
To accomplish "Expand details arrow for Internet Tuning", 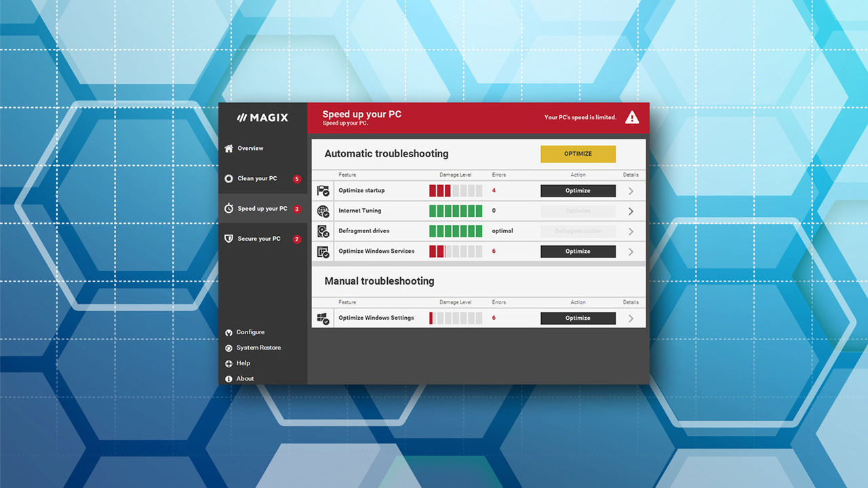I will (631, 211).
